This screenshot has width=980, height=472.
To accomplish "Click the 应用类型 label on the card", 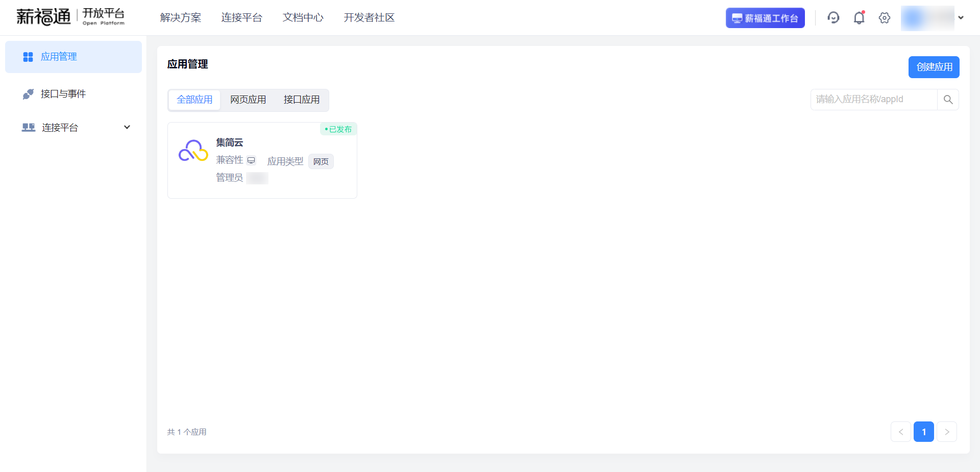I will pyautogui.click(x=285, y=161).
